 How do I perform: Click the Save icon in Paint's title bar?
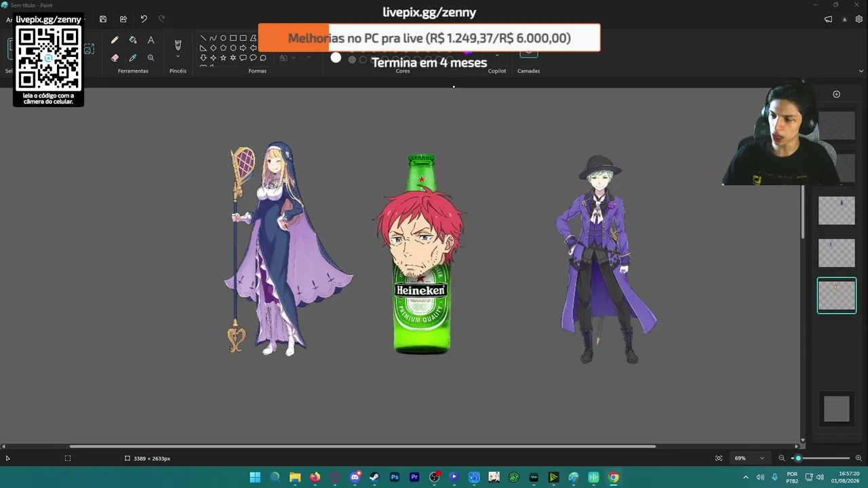[103, 19]
